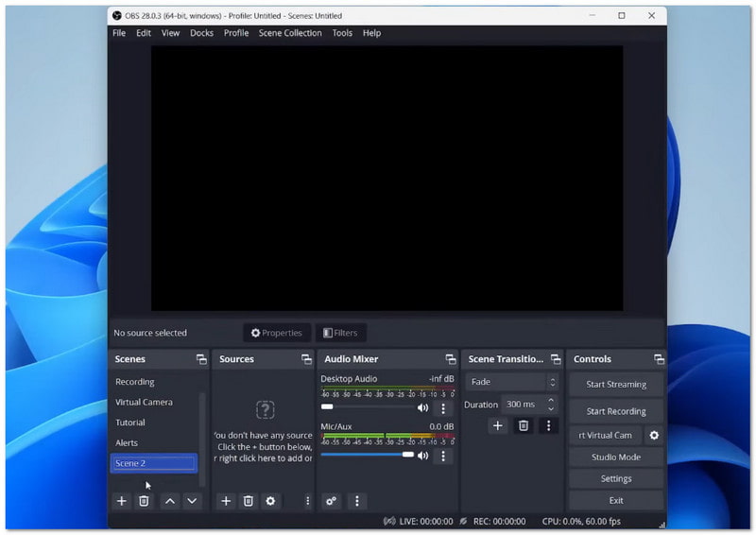Click the empty sources question-mark placeholder
This screenshot has height=535, width=756.
[x=266, y=409]
